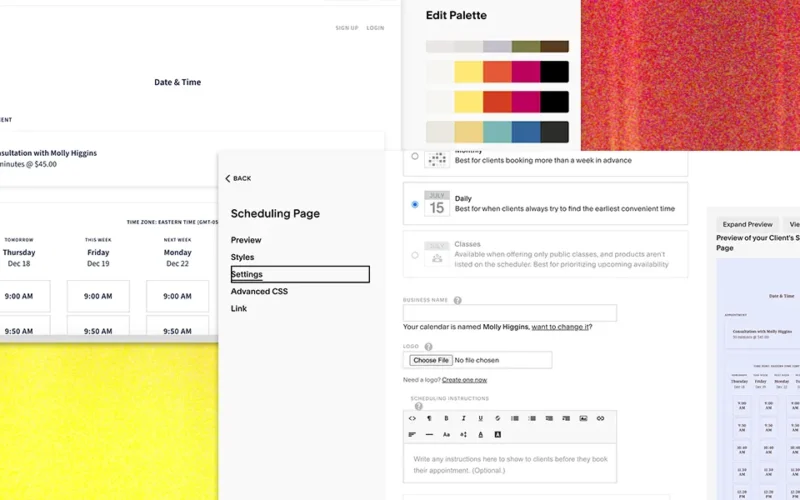Image resolution: width=800 pixels, height=500 pixels.
Task: Open the Aa font family icon
Action: point(446,435)
